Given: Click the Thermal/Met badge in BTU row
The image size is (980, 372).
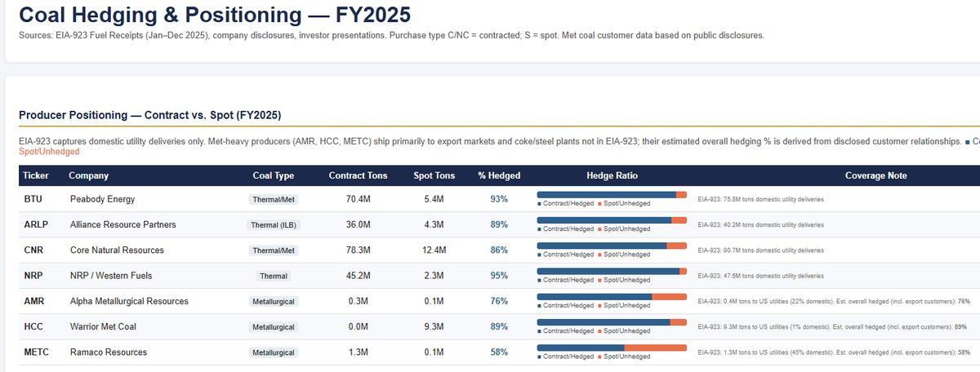Looking at the screenshot, I should 274,200.
